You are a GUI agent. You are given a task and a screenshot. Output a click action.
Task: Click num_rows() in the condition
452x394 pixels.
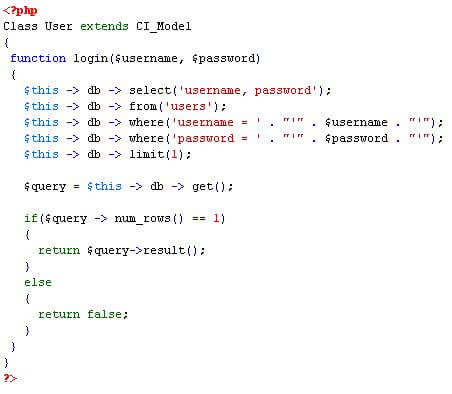tap(149, 219)
